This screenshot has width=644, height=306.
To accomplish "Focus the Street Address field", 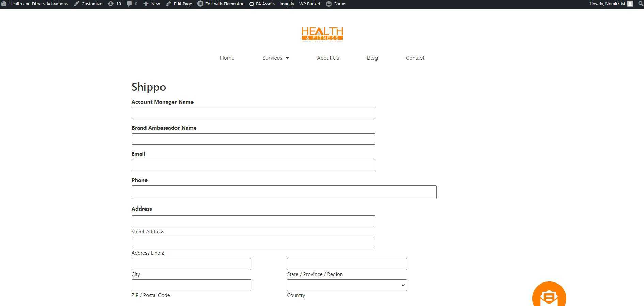I will tap(254, 221).
